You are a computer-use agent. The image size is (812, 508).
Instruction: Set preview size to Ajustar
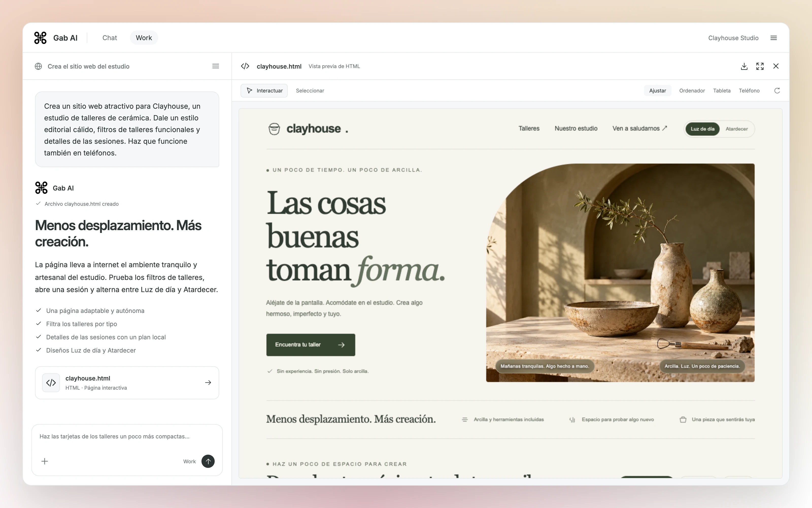click(657, 91)
